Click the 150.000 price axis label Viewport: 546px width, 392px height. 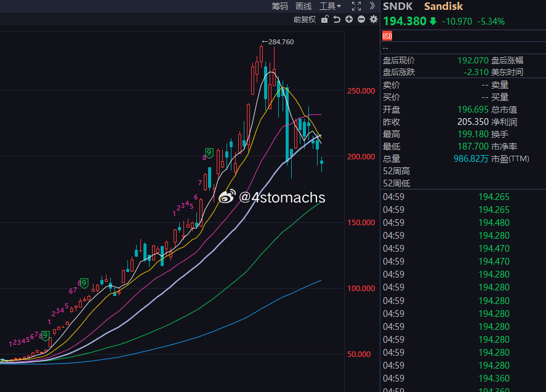[361, 222]
